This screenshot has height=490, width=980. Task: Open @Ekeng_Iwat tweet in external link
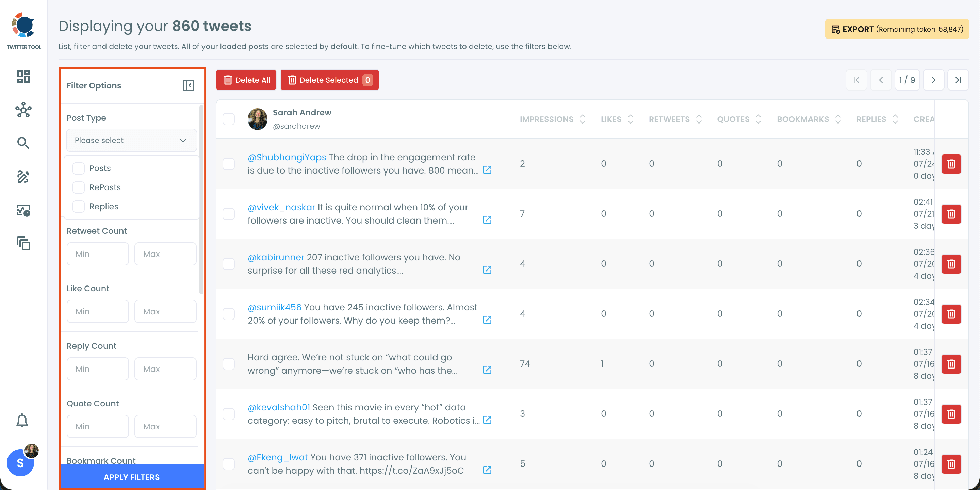[487, 470]
